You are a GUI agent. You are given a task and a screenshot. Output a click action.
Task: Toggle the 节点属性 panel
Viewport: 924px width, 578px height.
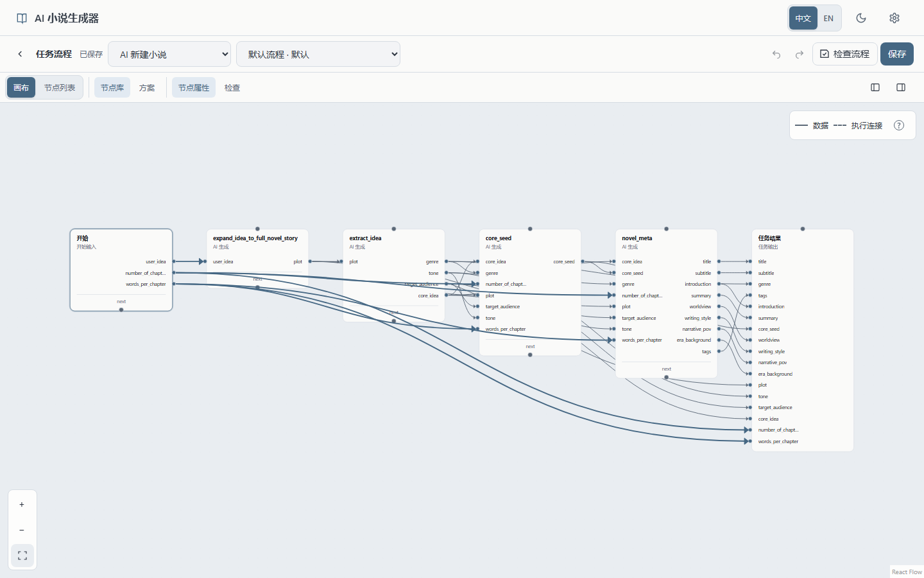tap(194, 87)
